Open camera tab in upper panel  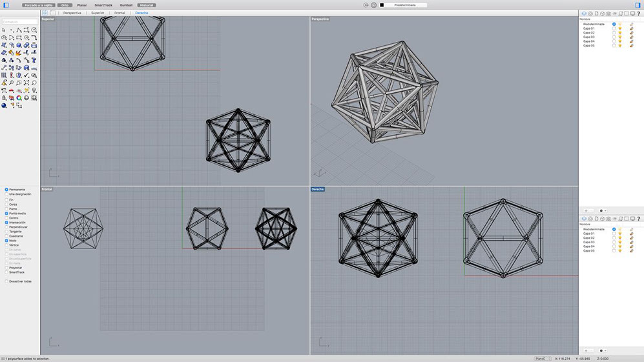coord(608,14)
